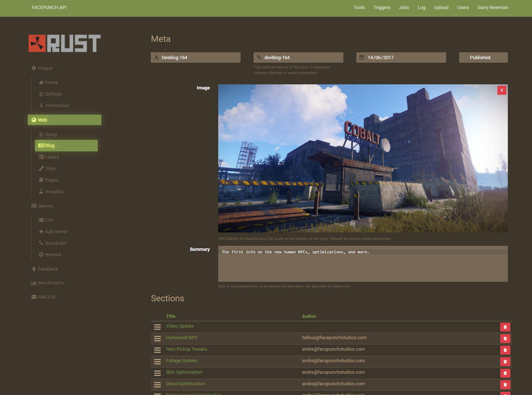Delete the Item Pickup Tweaks section
532x395 pixels.
(x=505, y=350)
